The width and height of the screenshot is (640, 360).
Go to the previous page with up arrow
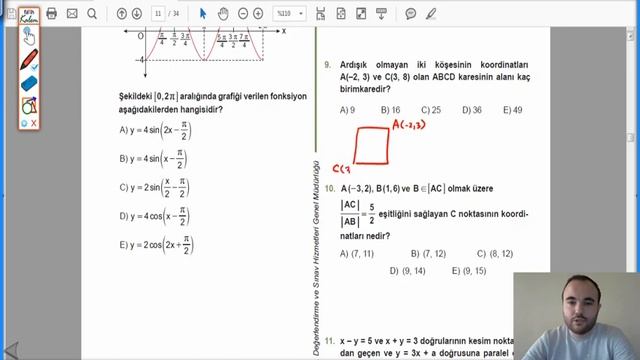(122, 13)
